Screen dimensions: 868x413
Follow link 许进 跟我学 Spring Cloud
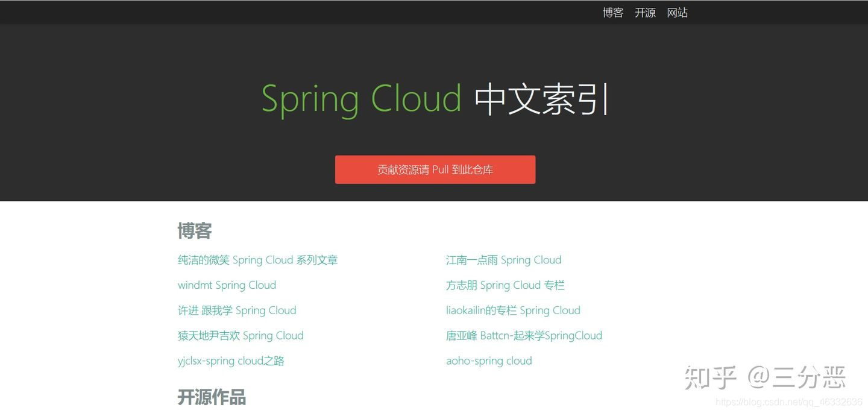pyautogui.click(x=237, y=311)
